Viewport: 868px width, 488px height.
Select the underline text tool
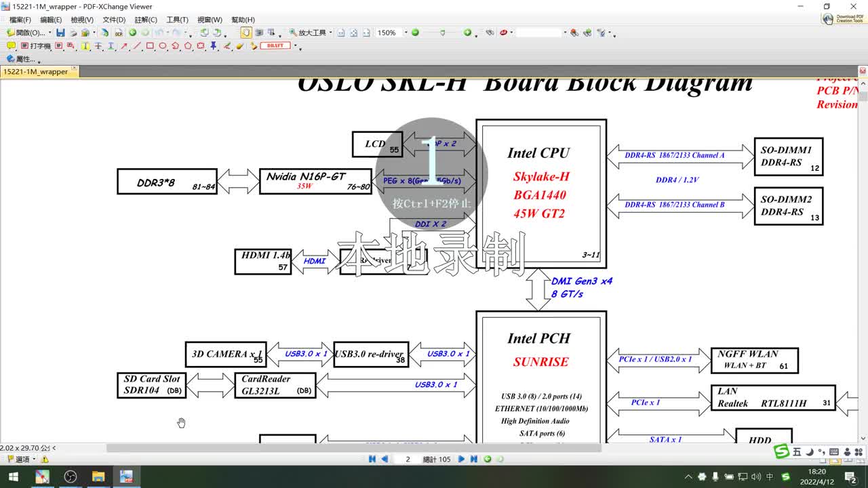tap(111, 46)
